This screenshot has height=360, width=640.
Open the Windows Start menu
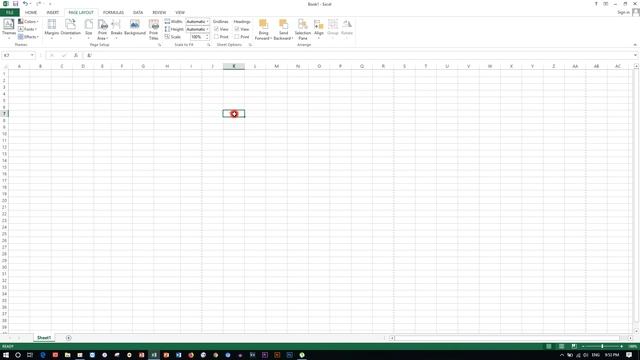(x=6, y=355)
